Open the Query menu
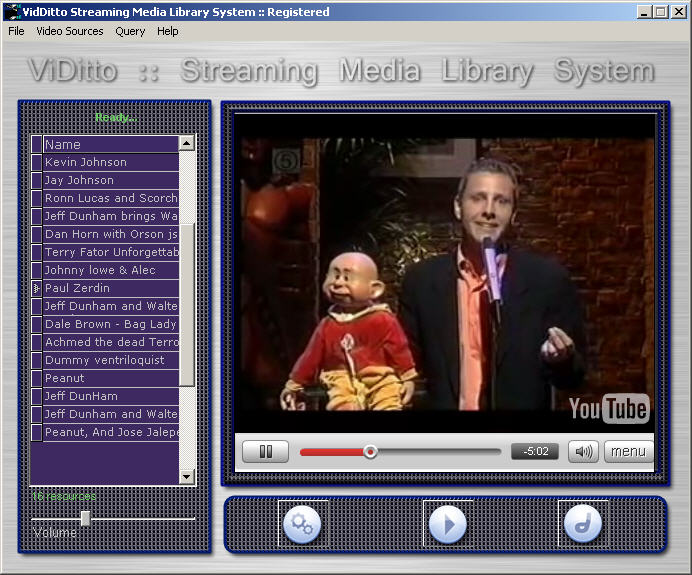The width and height of the screenshot is (692, 575). pos(130,31)
